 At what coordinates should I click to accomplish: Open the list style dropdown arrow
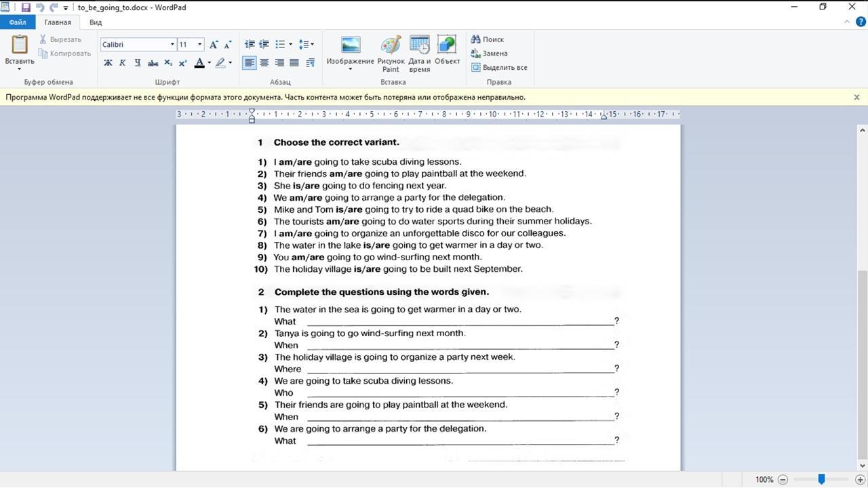point(290,44)
